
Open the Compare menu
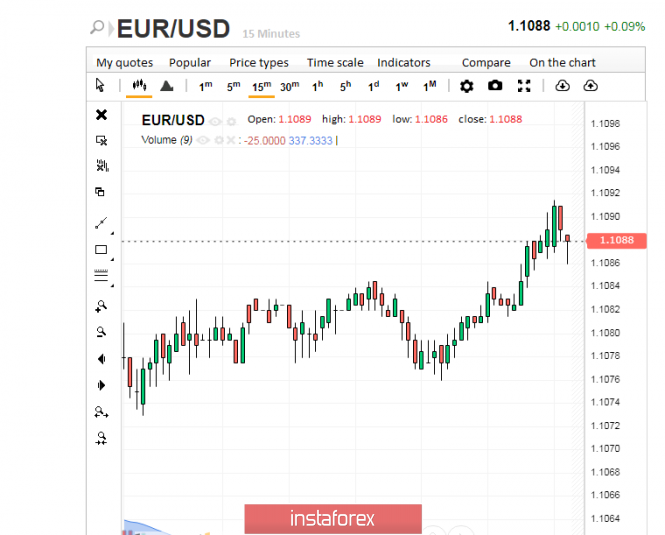point(486,63)
